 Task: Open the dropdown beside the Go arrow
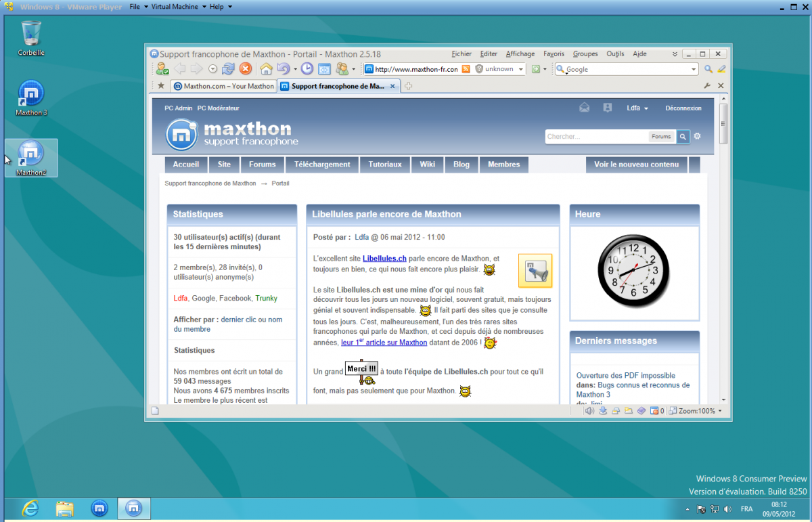coord(545,69)
